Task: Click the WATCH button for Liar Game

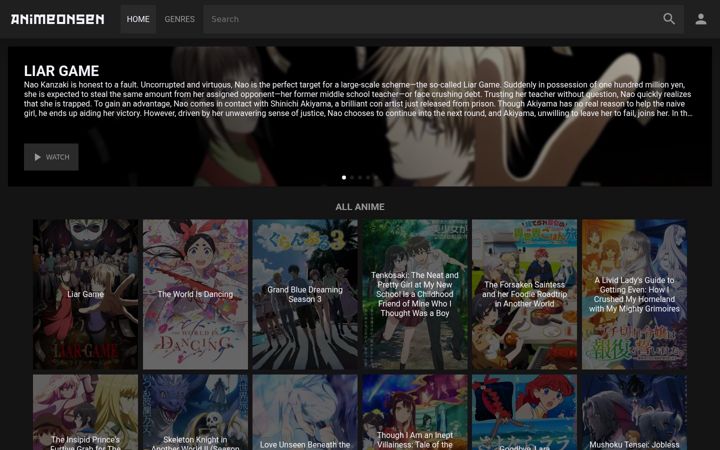Action: click(51, 157)
